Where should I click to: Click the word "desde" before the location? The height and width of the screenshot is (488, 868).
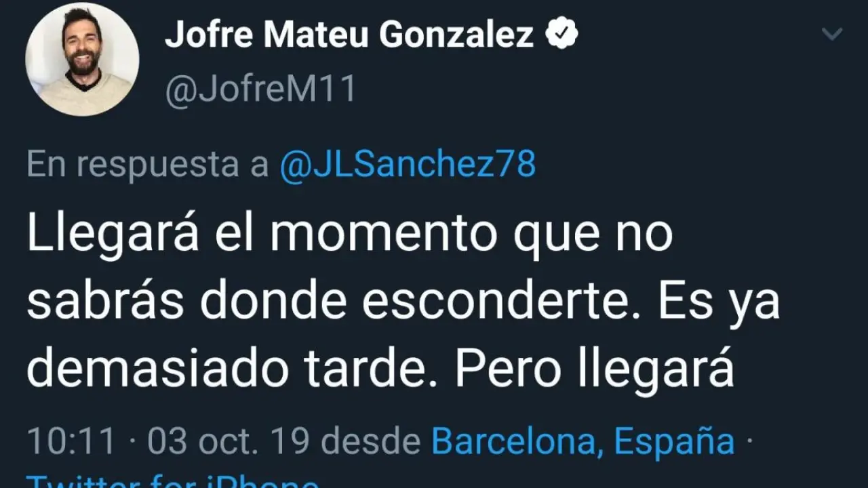371,442
